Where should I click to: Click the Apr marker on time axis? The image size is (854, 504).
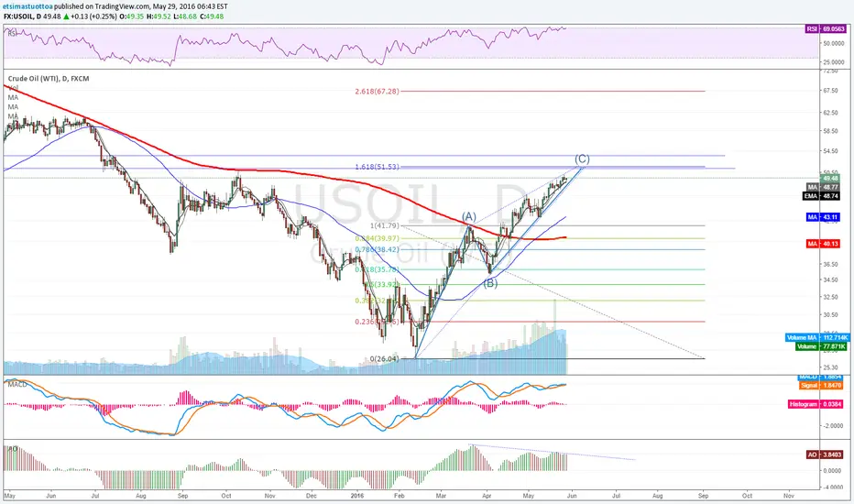click(x=487, y=496)
